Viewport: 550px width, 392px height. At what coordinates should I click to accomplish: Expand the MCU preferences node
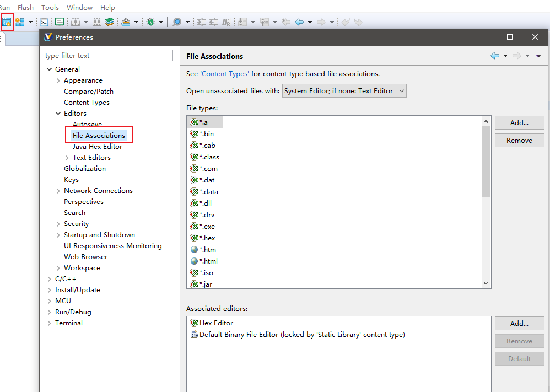click(50, 301)
